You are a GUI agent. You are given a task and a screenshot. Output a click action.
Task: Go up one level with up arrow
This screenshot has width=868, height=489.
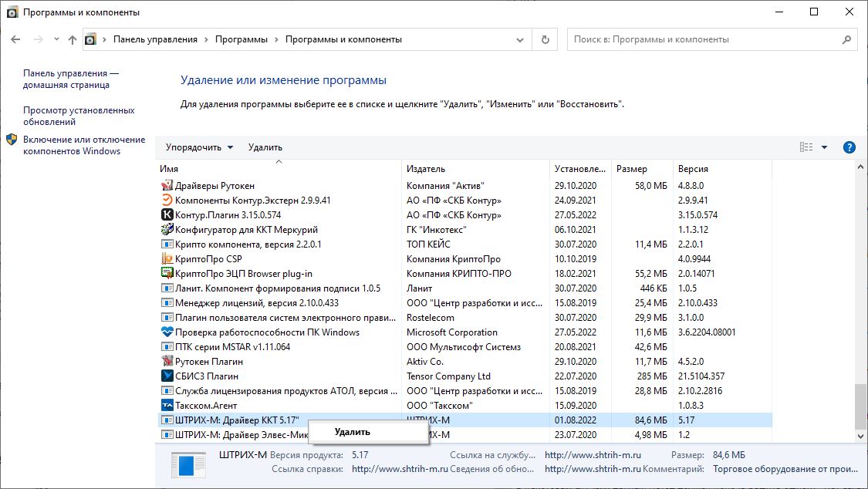pos(72,39)
